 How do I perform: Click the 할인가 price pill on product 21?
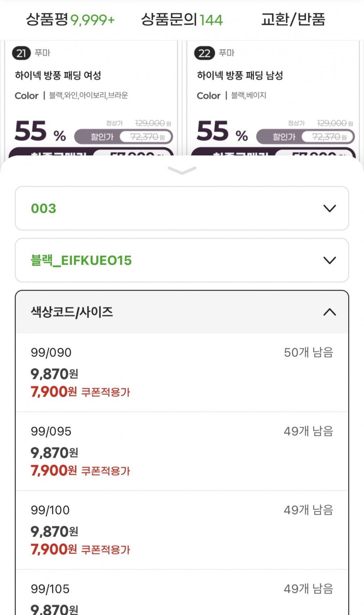pos(123,137)
